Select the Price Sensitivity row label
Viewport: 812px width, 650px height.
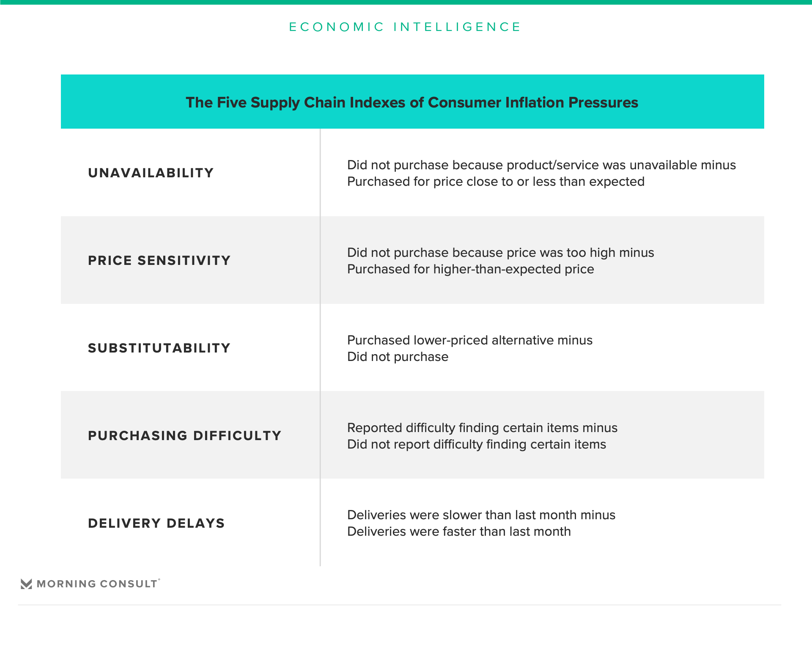159,261
